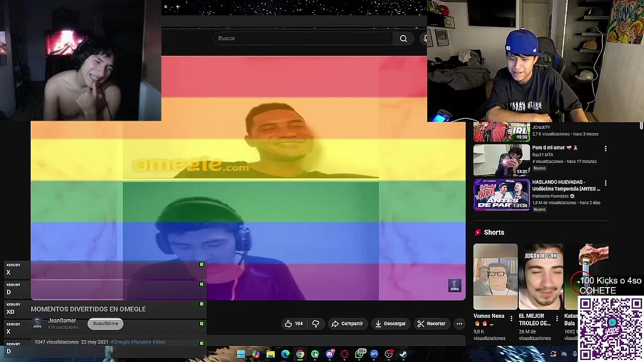Image resolution: width=644 pixels, height=362 pixels.
Task: Open the JeanGamer channel name link
Action: pos(62,321)
